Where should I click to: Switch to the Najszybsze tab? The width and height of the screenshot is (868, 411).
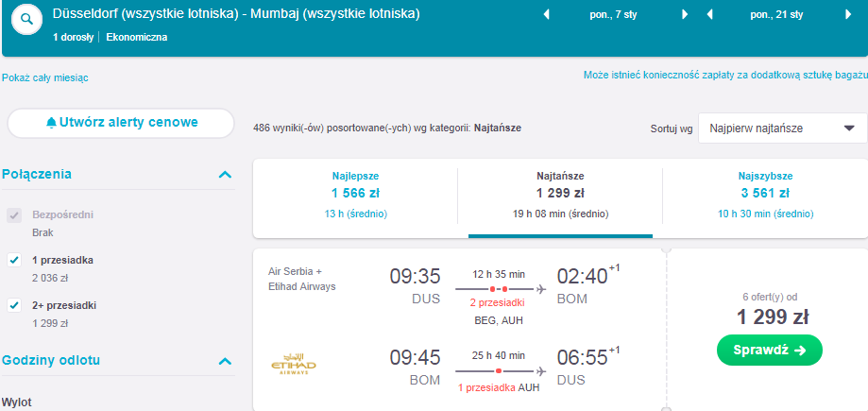pos(765,196)
